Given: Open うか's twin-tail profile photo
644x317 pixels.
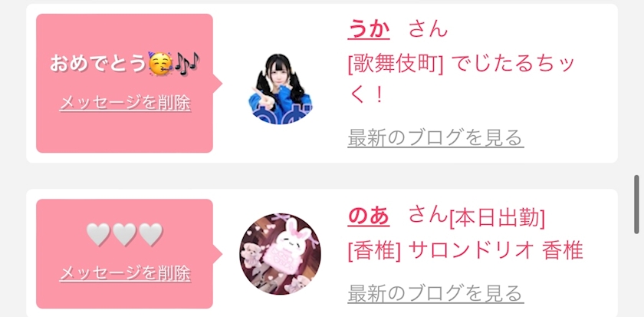Looking at the screenshot, I should coord(280,89).
